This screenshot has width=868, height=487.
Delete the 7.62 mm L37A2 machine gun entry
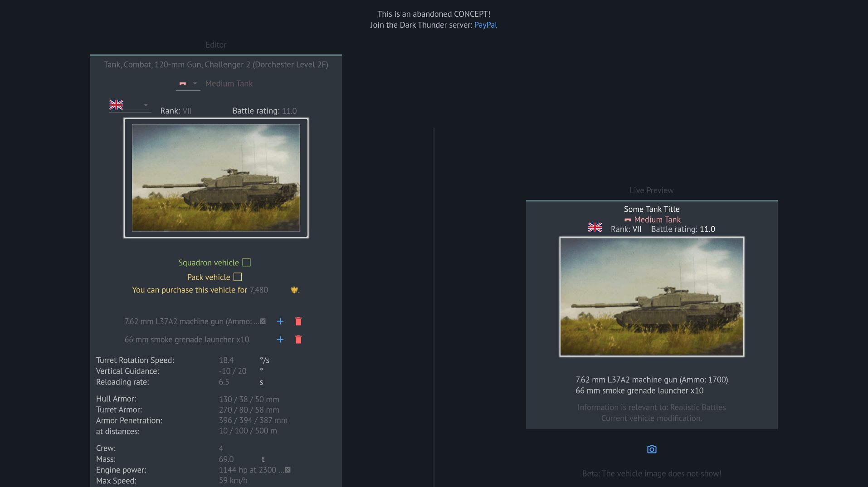[298, 321]
